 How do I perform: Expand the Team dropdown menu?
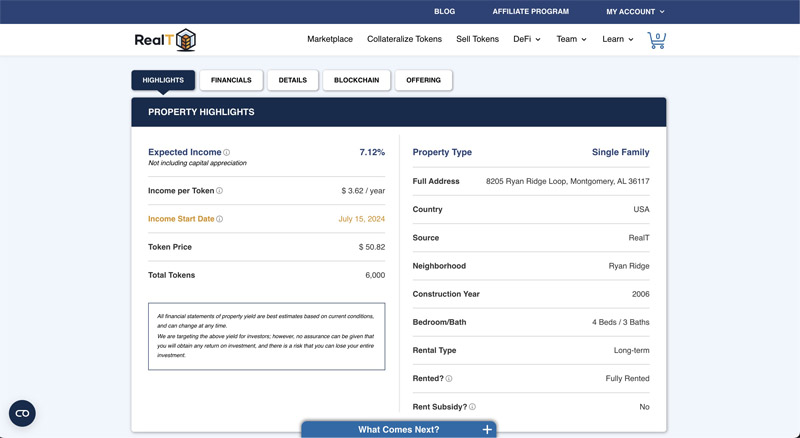(x=571, y=39)
